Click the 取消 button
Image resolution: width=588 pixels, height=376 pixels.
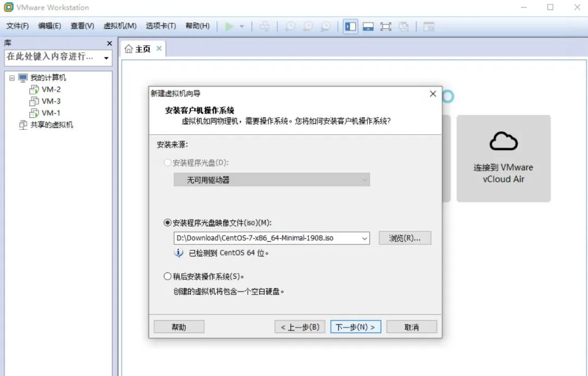[x=412, y=327]
